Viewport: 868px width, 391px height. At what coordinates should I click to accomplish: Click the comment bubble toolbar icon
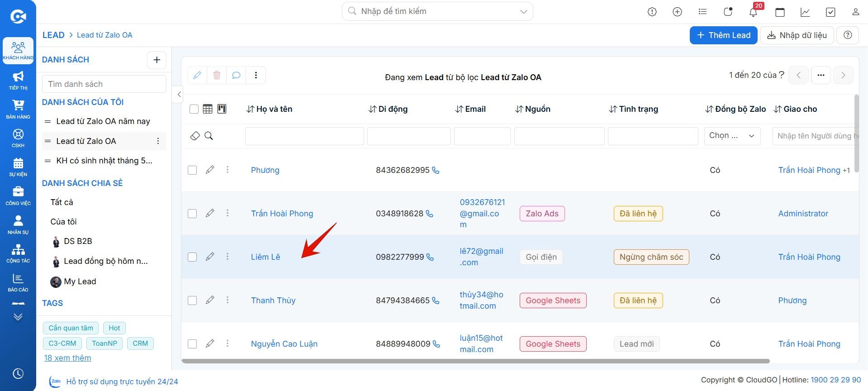[236, 75]
